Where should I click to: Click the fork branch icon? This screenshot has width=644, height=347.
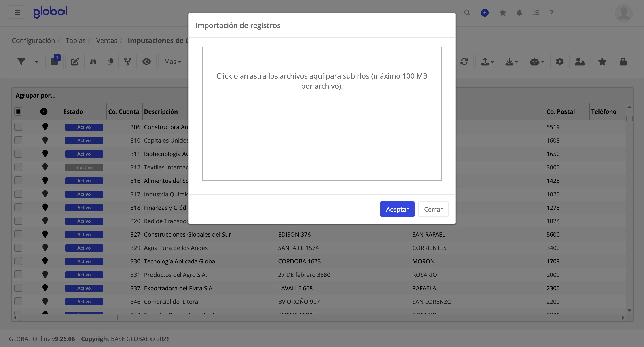coord(128,61)
